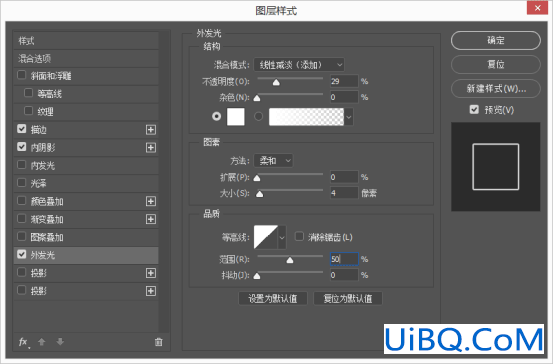Enable 消除锯齿(L) checkbox
This screenshot has width=554, height=364.
click(299, 236)
